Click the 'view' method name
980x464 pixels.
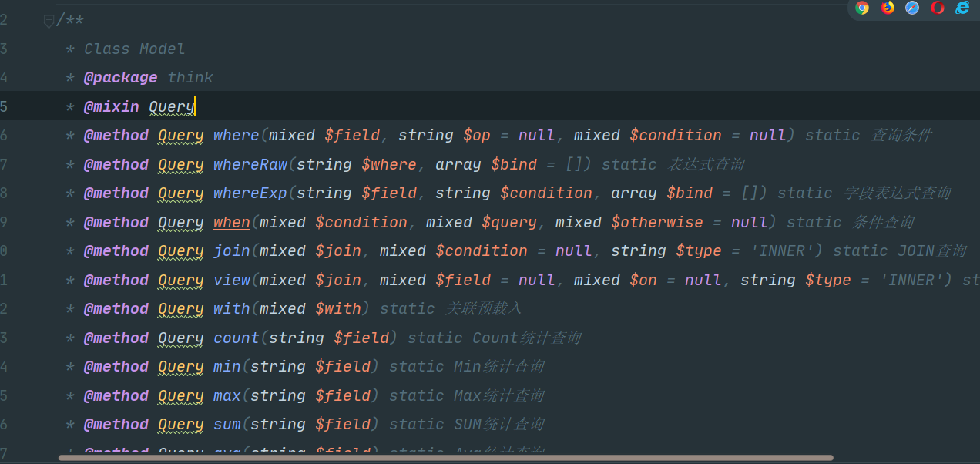click(232, 281)
